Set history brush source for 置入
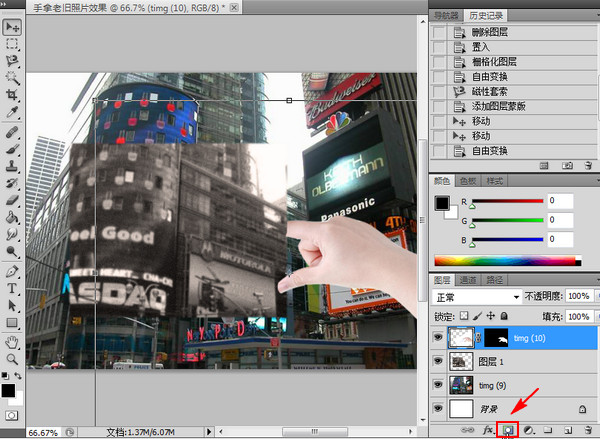This screenshot has width=600, height=439. pyautogui.click(x=439, y=47)
